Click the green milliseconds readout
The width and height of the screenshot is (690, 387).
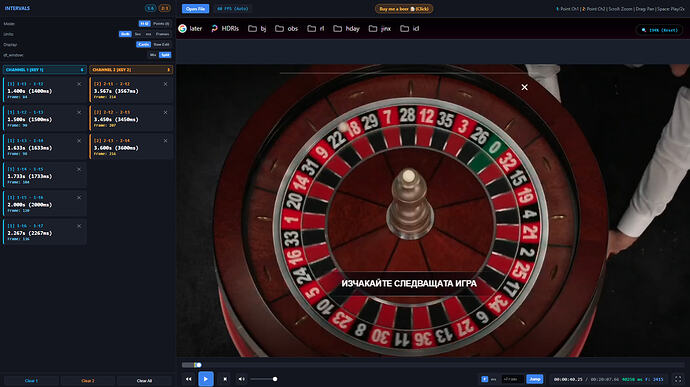pos(632,379)
